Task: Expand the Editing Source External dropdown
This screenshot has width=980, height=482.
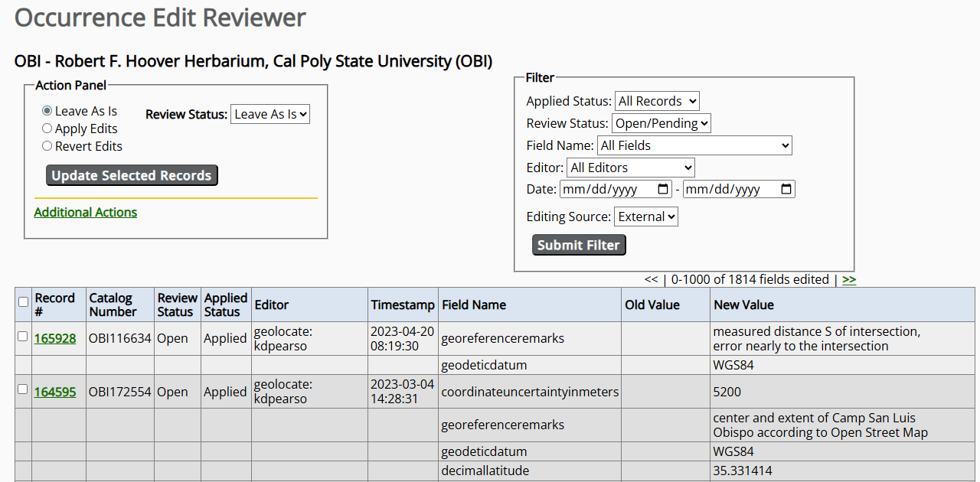Action: pyautogui.click(x=645, y=217)
